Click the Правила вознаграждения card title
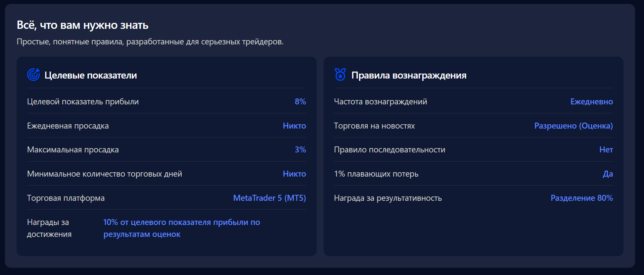 pyautogui.click(x=409, y=75)
